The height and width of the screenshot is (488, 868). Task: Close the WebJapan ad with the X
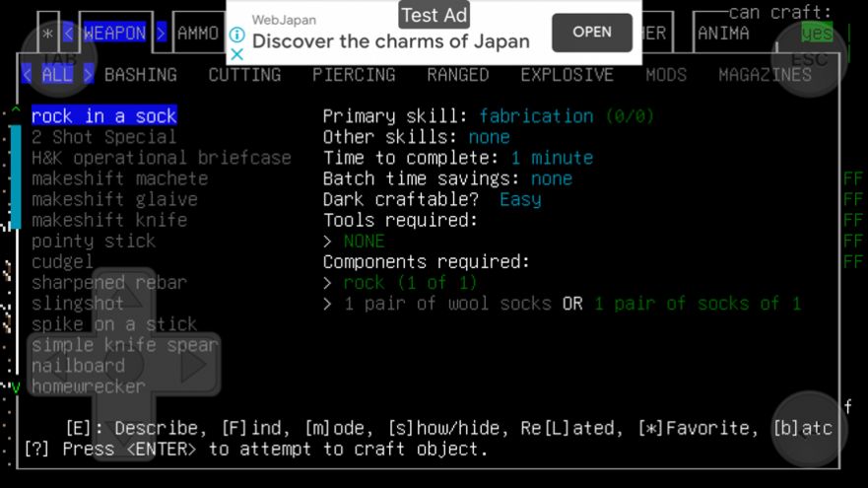point(236,54)
